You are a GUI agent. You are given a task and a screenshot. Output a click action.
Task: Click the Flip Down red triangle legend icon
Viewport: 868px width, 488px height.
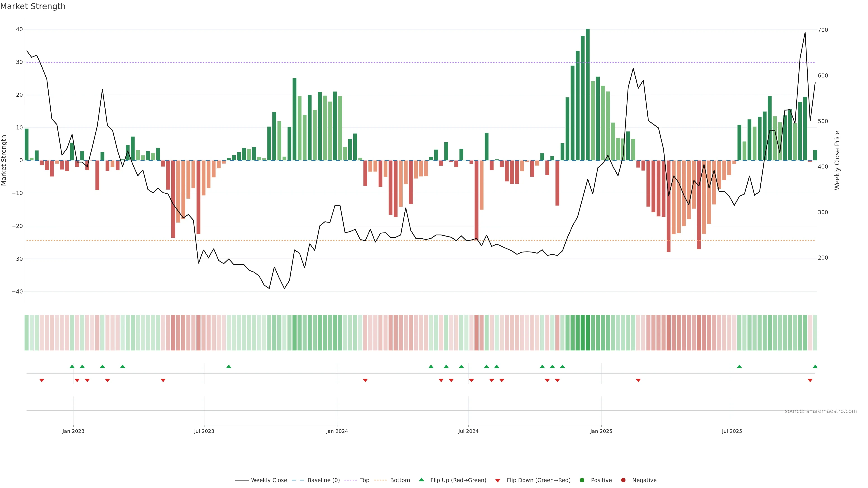498,480
